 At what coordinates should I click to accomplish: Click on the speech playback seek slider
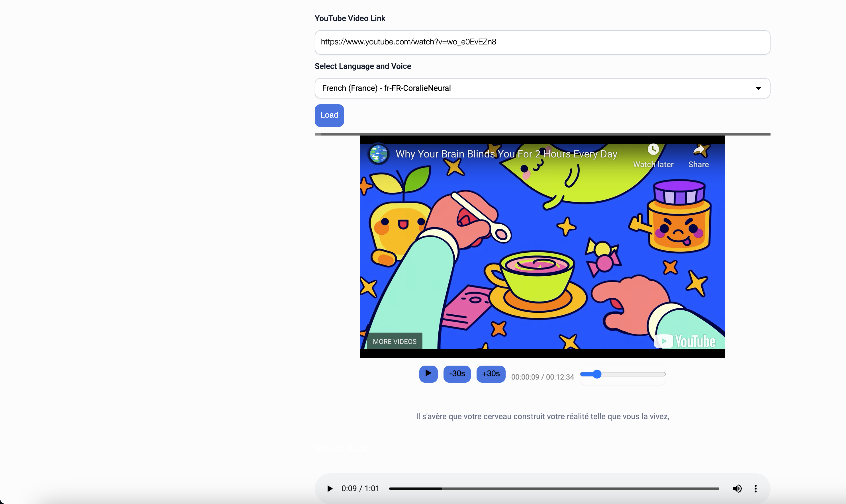[622, 374]
